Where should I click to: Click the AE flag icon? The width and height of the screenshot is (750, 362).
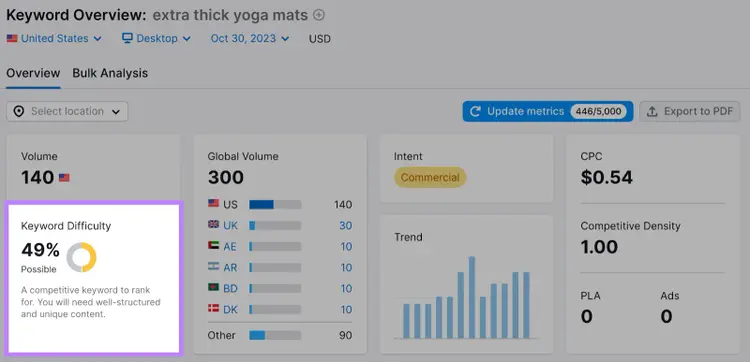click(x=213, y=245)
